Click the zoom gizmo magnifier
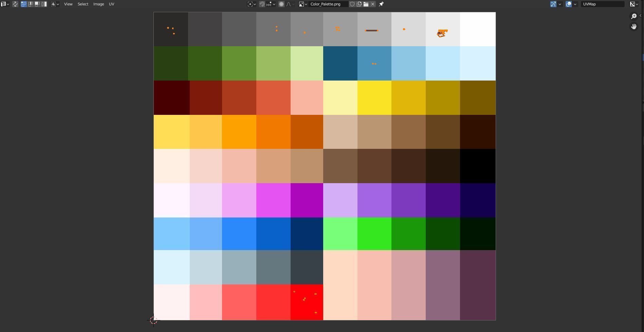Image resolution: width=644 pixels, height=332 pixels. [x=634, y=16]
